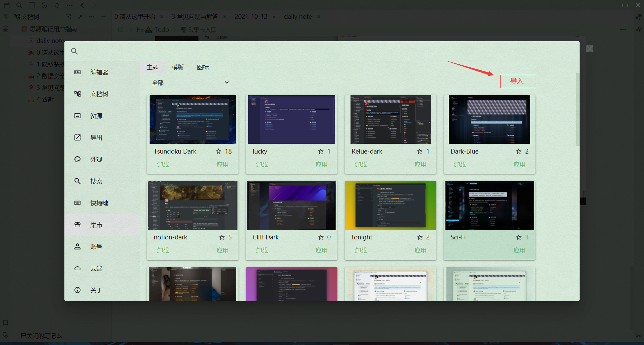Toggle star on the notion-dark theme
This screenshot has height=345, width=644.
pyautogui.click(x=222, y=237)
